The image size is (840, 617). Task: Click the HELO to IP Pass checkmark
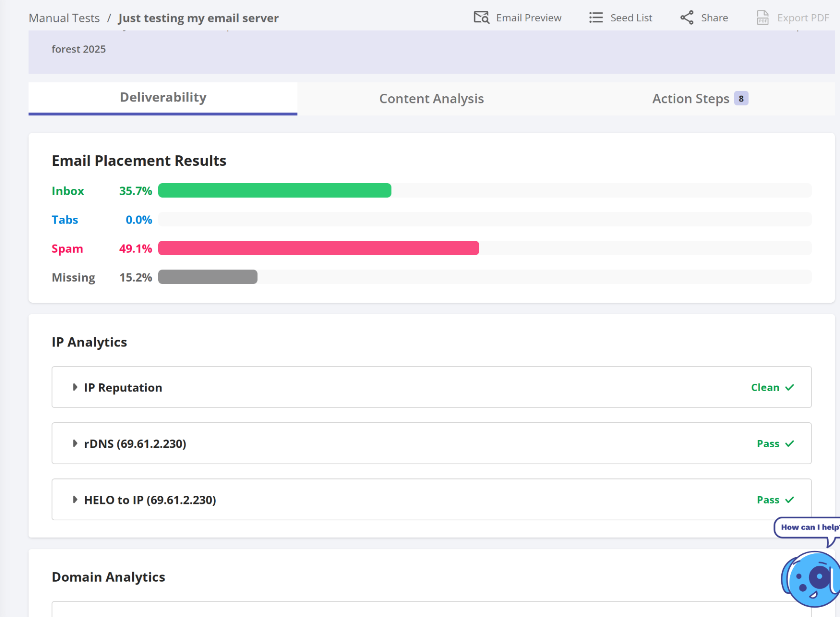click(x=790, y=500)
